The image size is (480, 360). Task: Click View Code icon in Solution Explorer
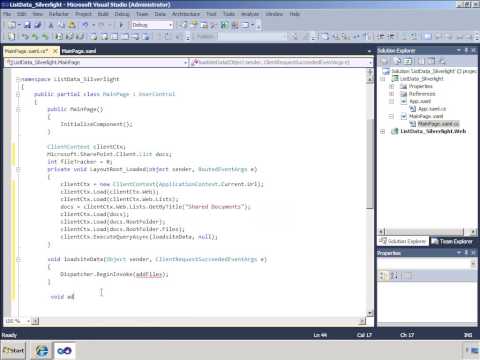coord(421,61)
